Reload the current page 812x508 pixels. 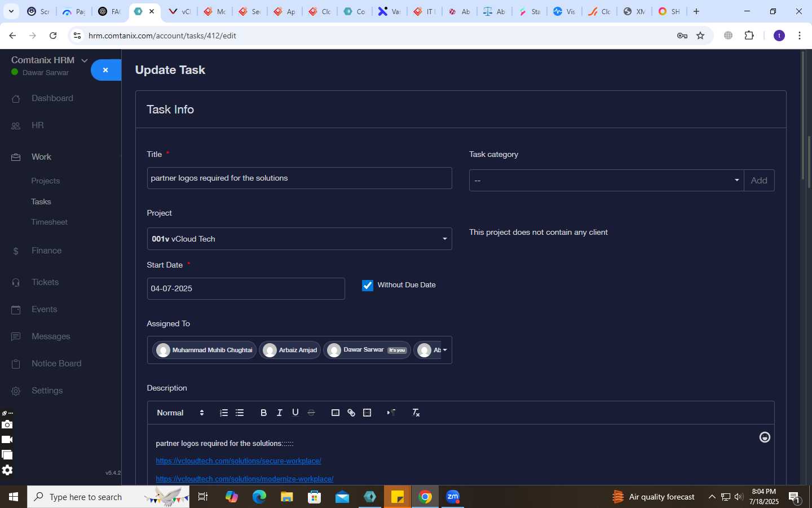53,36
